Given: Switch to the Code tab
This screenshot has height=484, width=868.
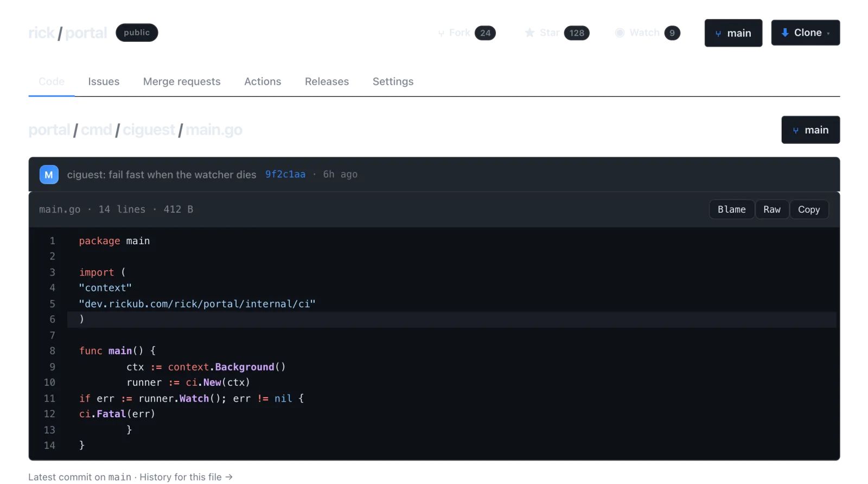Looking at the screenshot, I should click(x=52, y=81).
